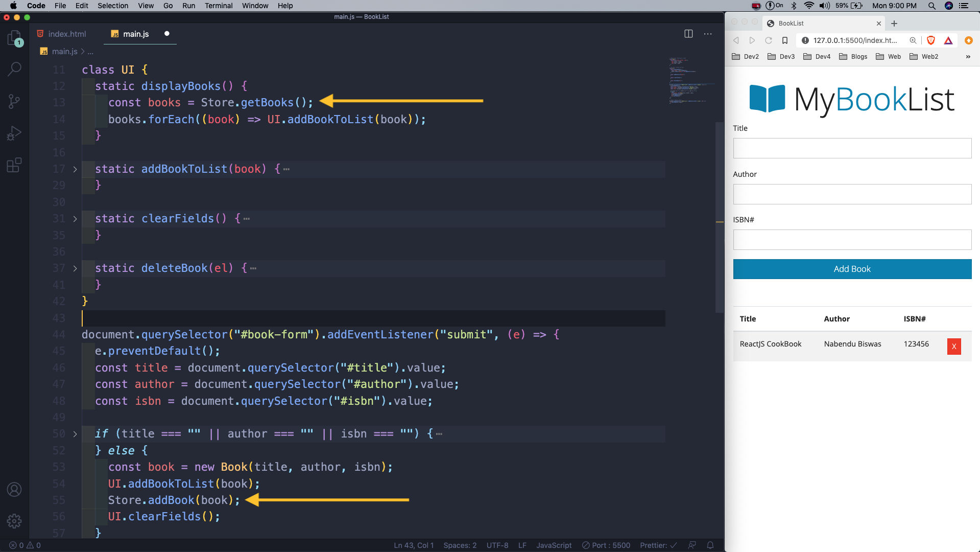Open the editor More Actions menu
The height and width of the screenshot is (552, 980).
pyautogui.click(x=708, y=34)
